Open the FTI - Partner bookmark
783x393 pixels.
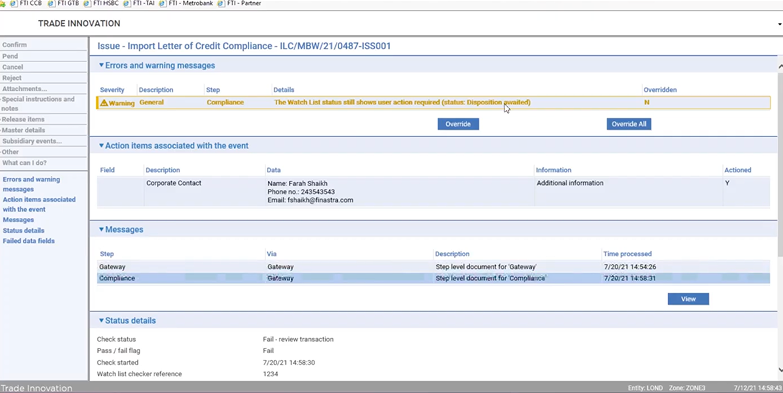coord(239,3)
